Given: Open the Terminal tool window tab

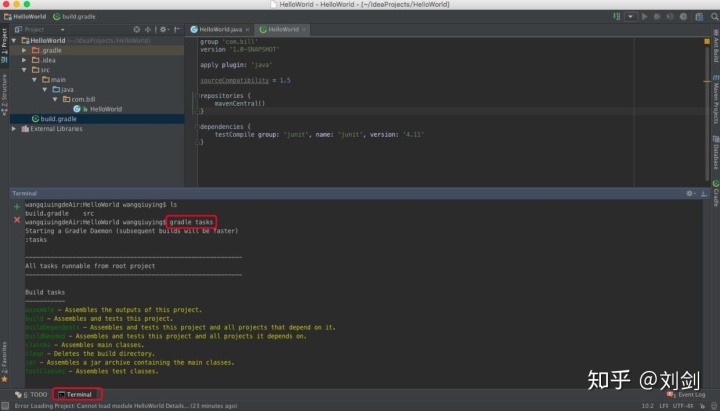Looking at the screenshot, I should coord(76,394).
